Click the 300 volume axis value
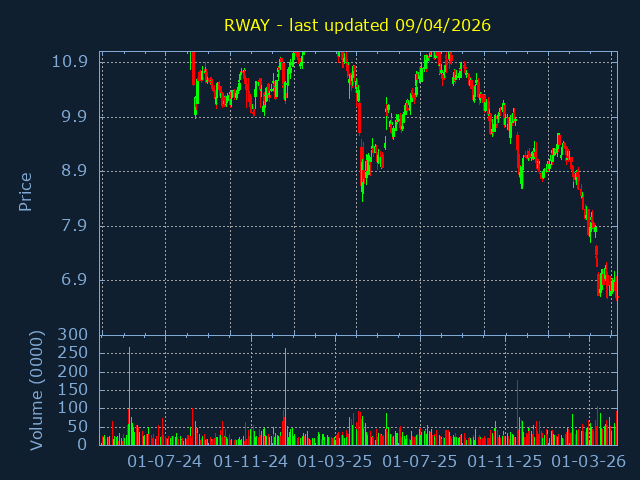 (x=73, y=335)
